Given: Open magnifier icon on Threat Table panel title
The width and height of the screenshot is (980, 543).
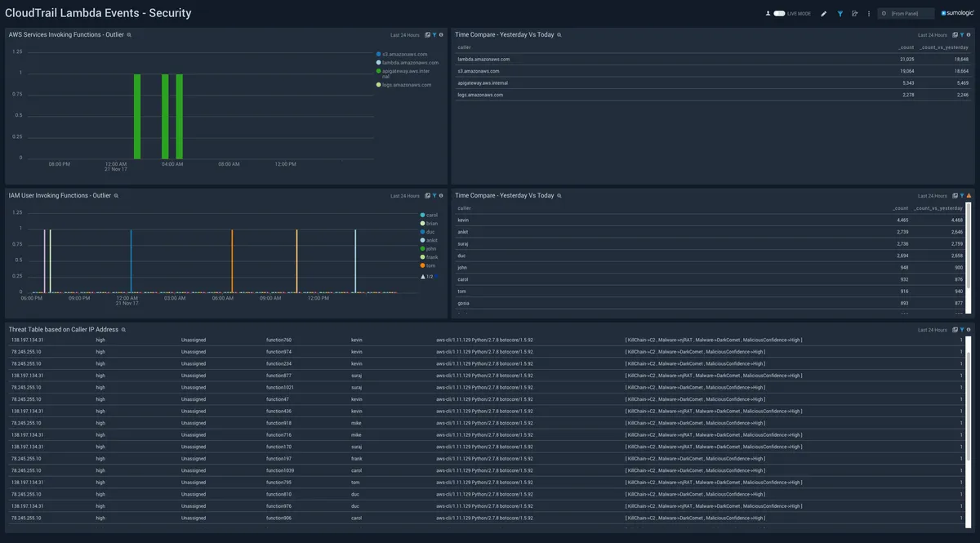Looking at the screenshot, I should [123, 330].
